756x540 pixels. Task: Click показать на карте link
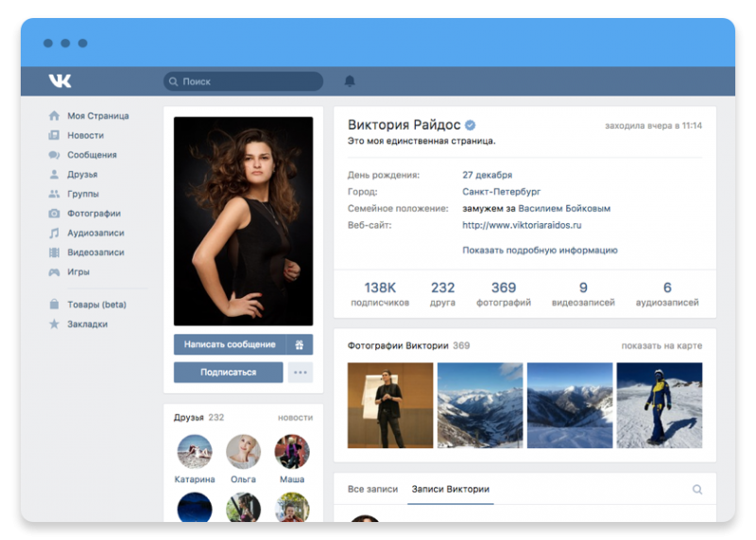coord(661,345)
